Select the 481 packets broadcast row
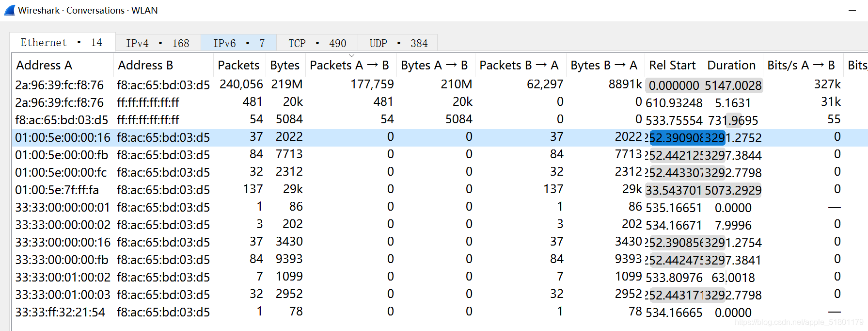This screenshot has height=331, width=868. (439, 102)
